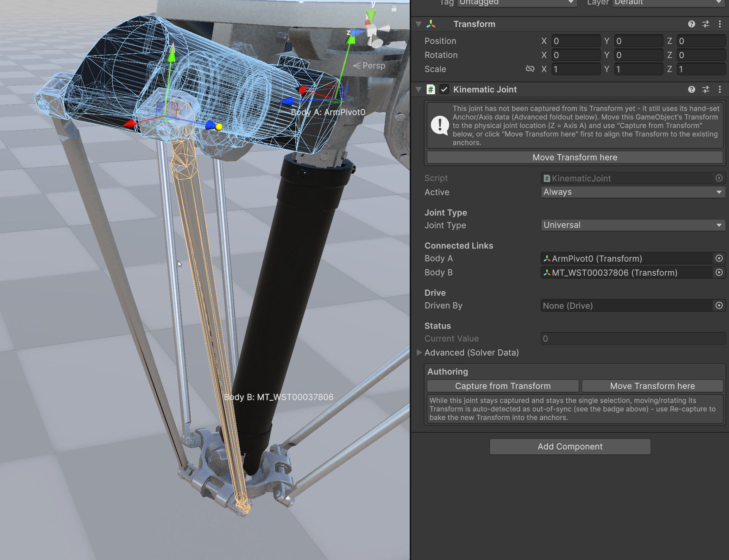Open object picker for Body B field
This screenshot has height=560, width=729.
(x=719, y=273)
